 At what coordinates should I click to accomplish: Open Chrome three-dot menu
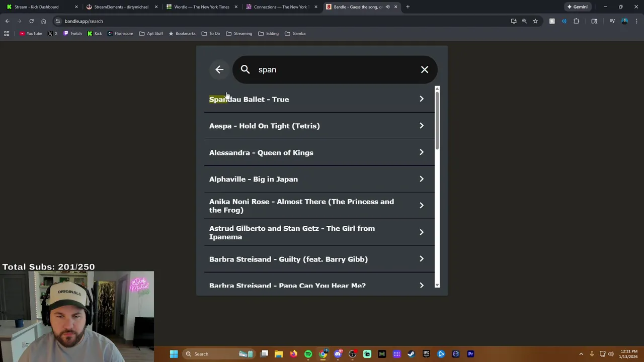point(636,21)
